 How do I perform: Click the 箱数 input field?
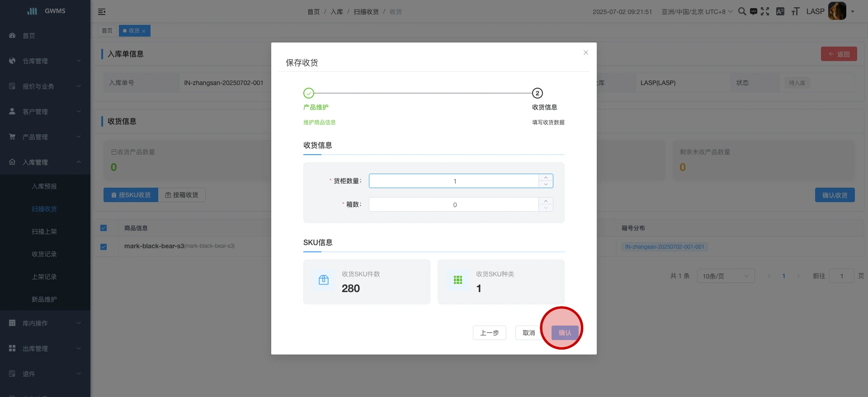454,204
